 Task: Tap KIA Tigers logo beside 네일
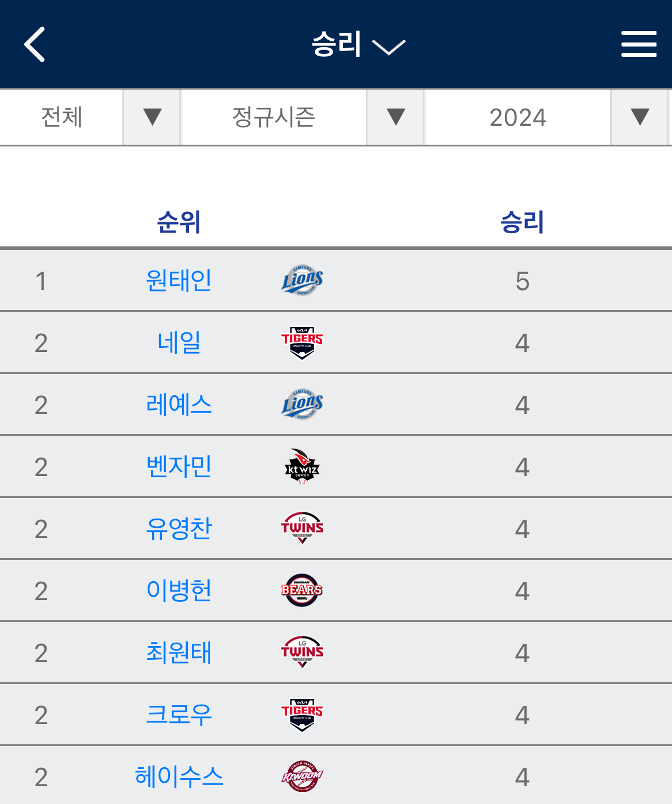(302, 342)
